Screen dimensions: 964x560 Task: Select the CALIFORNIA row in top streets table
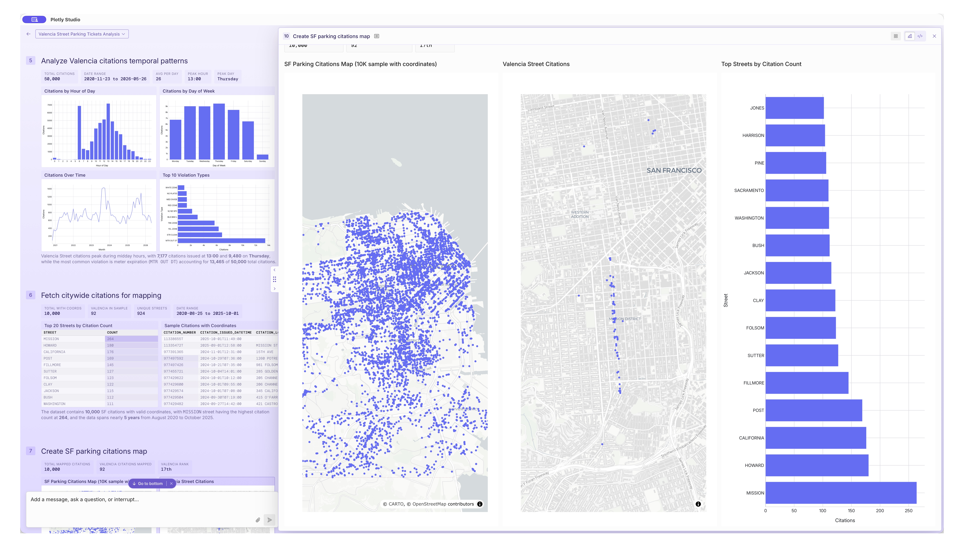click(x=99, y=352)
